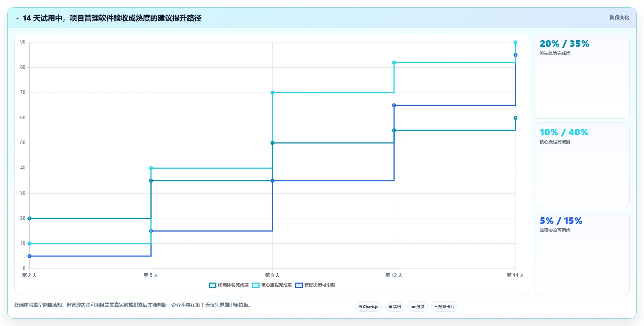Viewport: 644px width, 326px height.
Task: Click the x-axis label 第 5 天
Action: pyautogui.click(x=151, y=275)
